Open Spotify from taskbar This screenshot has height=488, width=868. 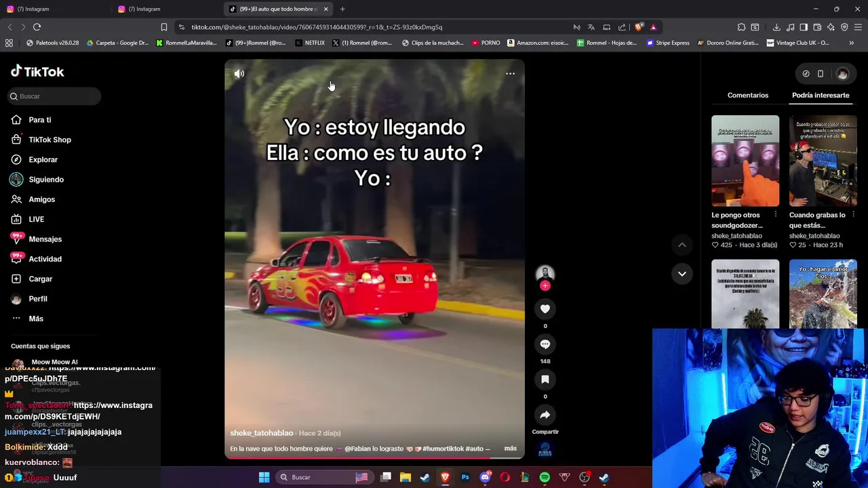(545, 477)
